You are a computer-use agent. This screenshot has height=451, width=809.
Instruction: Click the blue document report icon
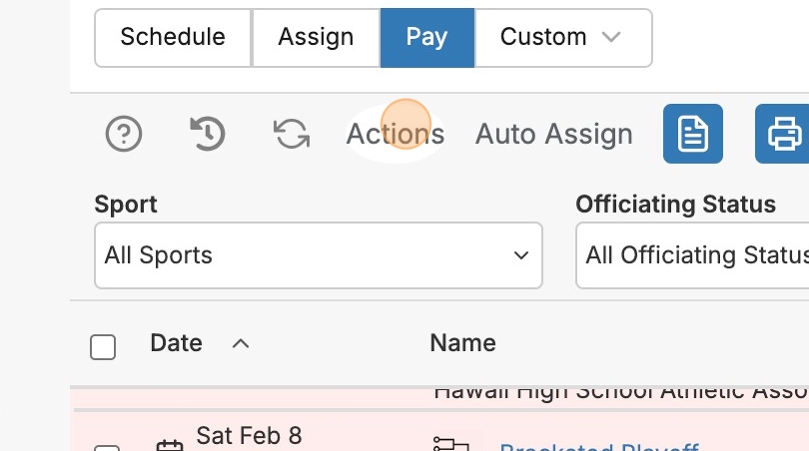click(x=692, y=134)
